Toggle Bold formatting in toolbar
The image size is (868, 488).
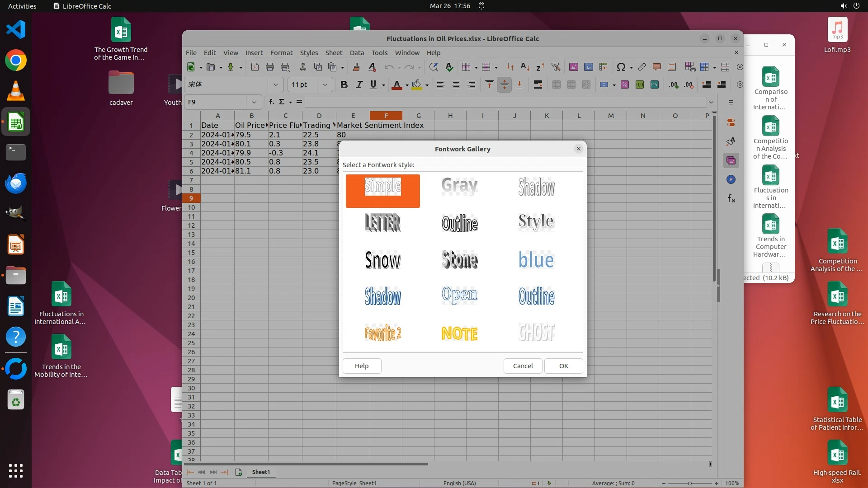(x=344, y=84)
